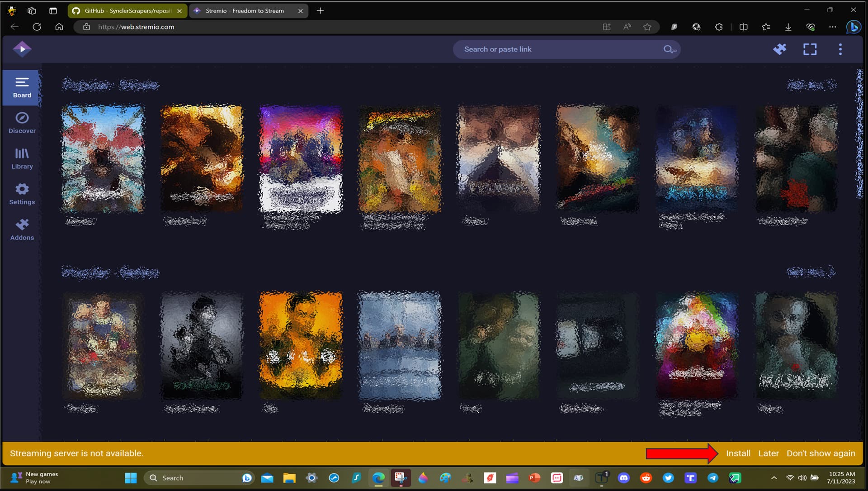868x491 pixels.
Task: Open the Library section in sidebar
Action: click(22, 159)
